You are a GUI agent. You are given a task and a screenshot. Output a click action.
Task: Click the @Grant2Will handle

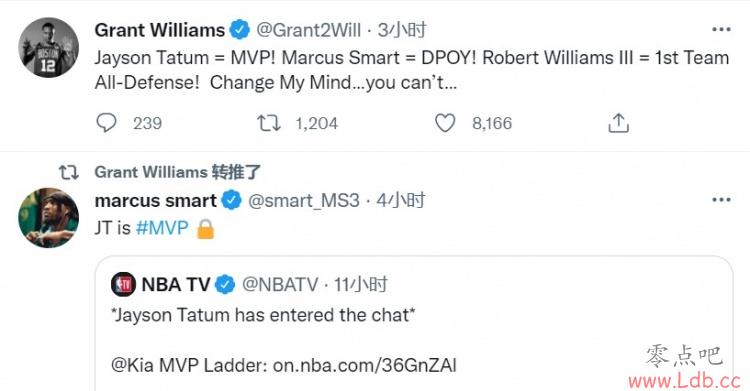(309, 30)
